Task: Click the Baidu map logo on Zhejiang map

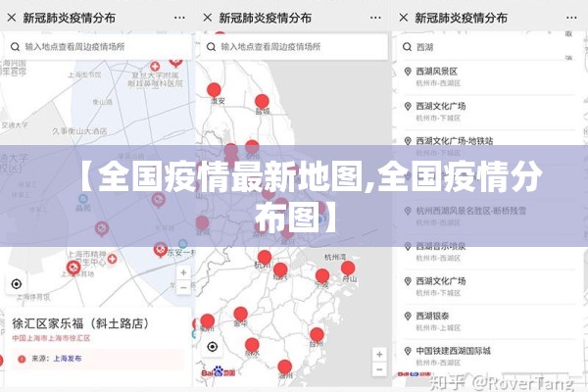Action: click(x=219, y=372)
